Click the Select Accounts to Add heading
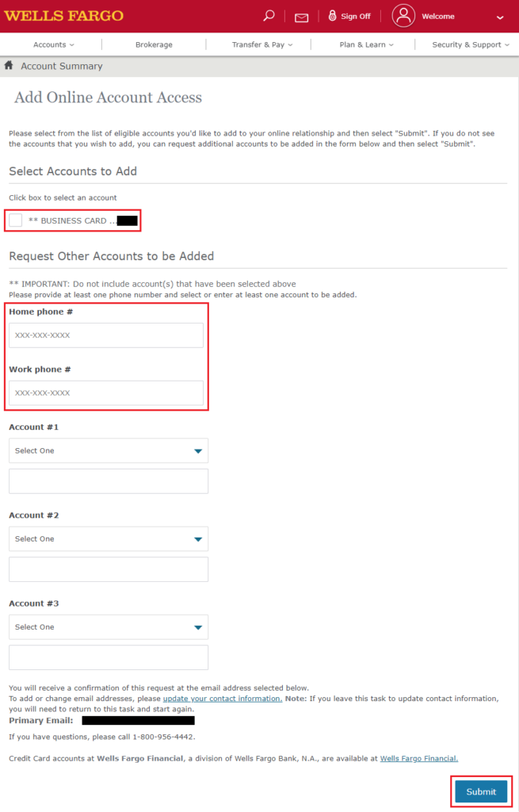Viewport: 519px width, 812px height. tap(73, 171)
